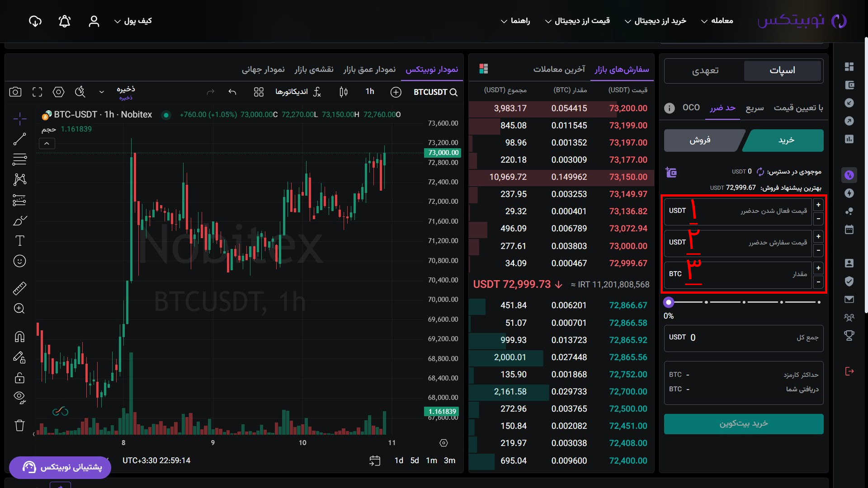
Task: Open the trade (معامله) menu dropdown
Action: [717, 21]
